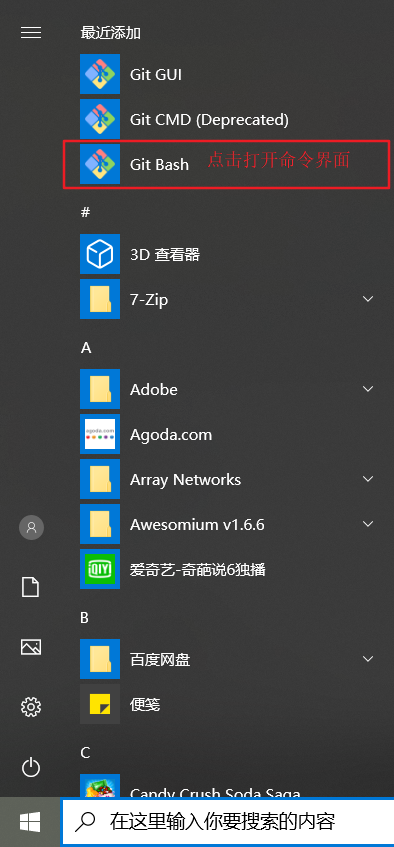Click the Windows Start button
This screenshot has height=847, width=394.
(x=30, y=822)
